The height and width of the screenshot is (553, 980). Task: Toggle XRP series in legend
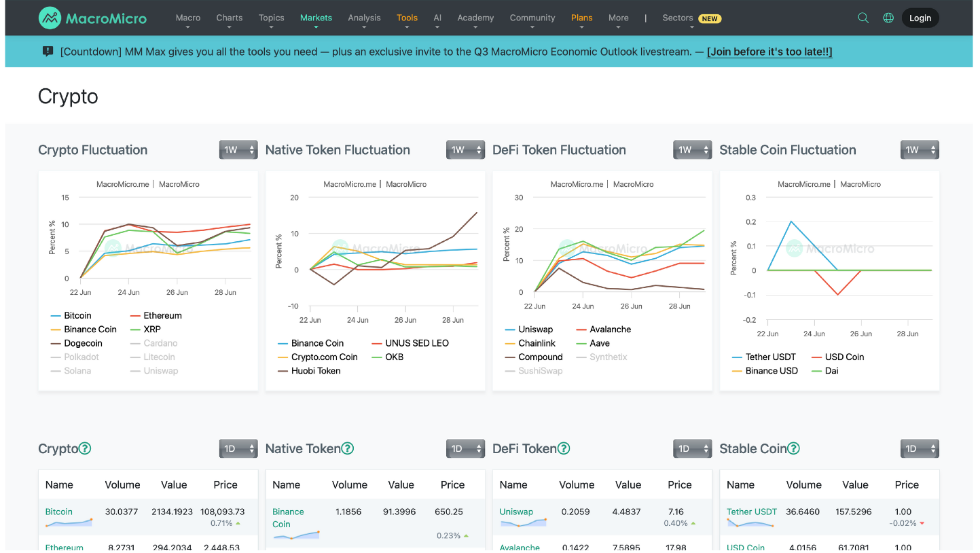coord(145,329)
